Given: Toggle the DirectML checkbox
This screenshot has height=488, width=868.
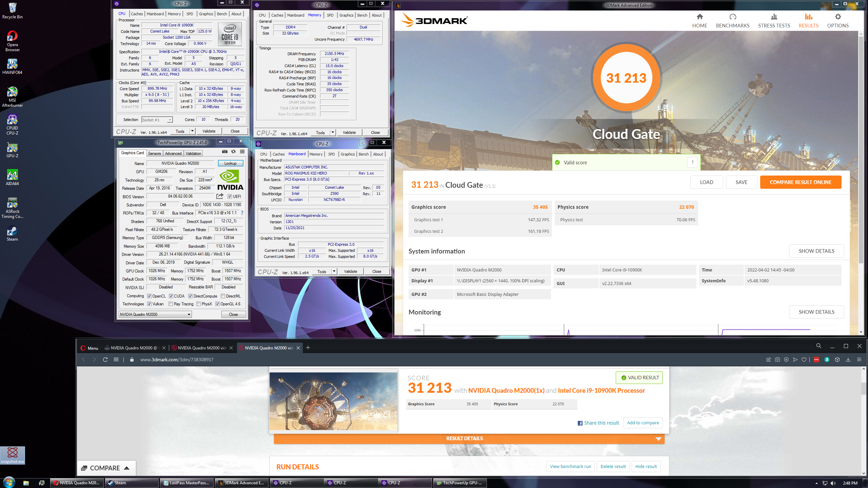Looking at the screenshot, I should pyautogui.click(x=223, y=296).
